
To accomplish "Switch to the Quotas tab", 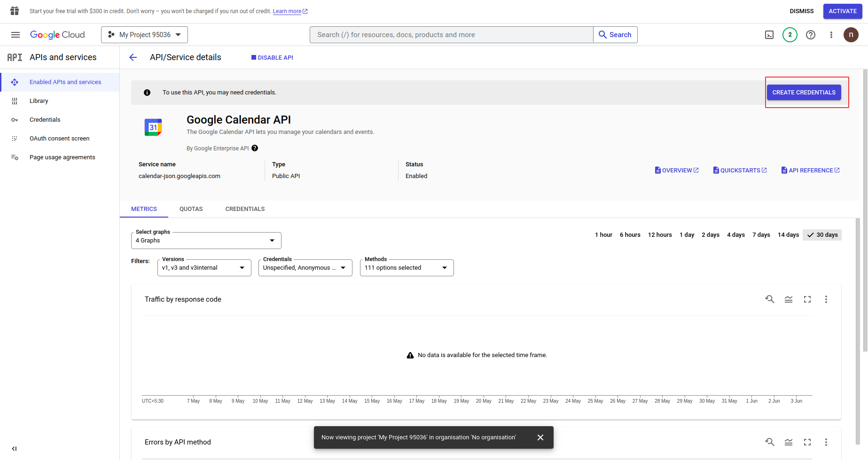I will pyautogui.click(x=191, y=209).
